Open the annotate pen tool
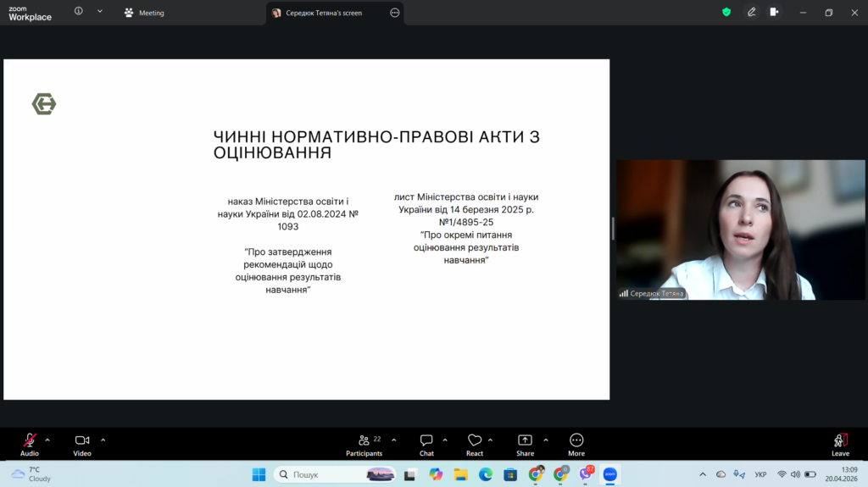The height and width of the screenshot is (487, 868). point(751,12)
